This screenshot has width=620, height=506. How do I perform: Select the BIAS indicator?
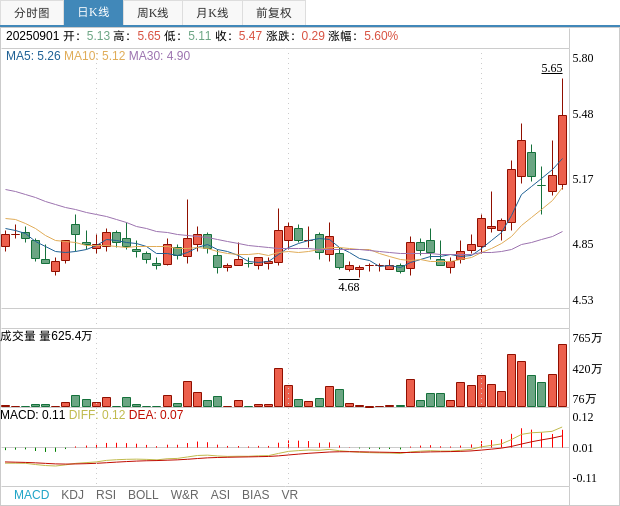[x=255, y=495]
